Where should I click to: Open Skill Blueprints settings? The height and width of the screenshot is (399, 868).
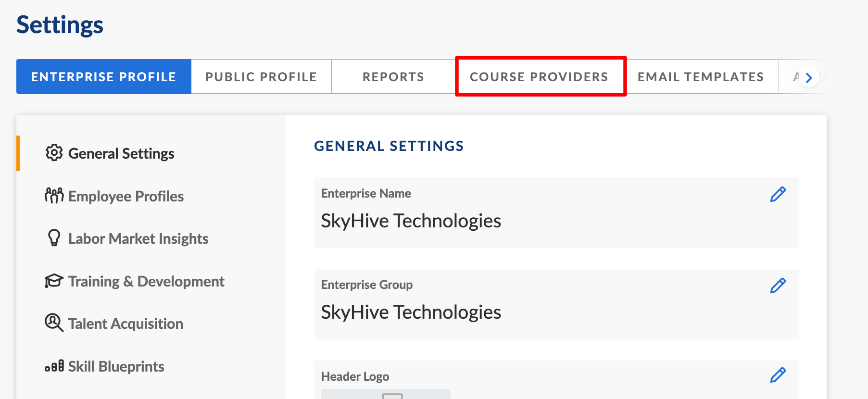[116, 366]
